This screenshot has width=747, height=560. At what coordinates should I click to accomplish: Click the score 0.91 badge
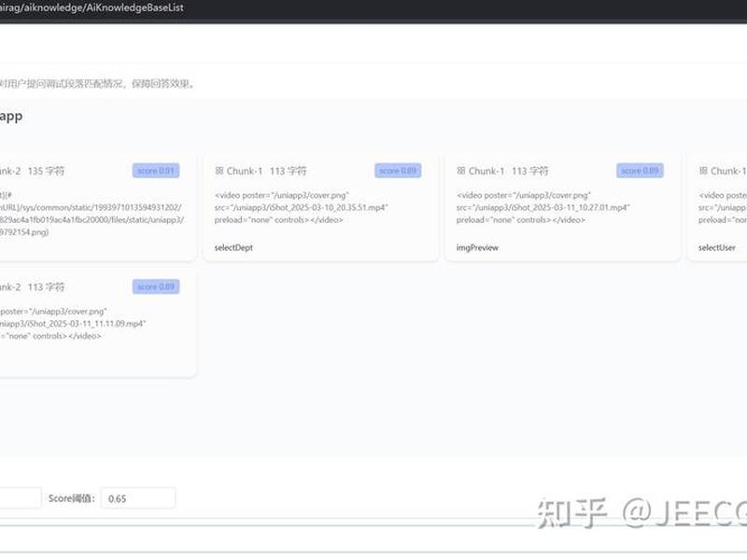coord(156,171)
